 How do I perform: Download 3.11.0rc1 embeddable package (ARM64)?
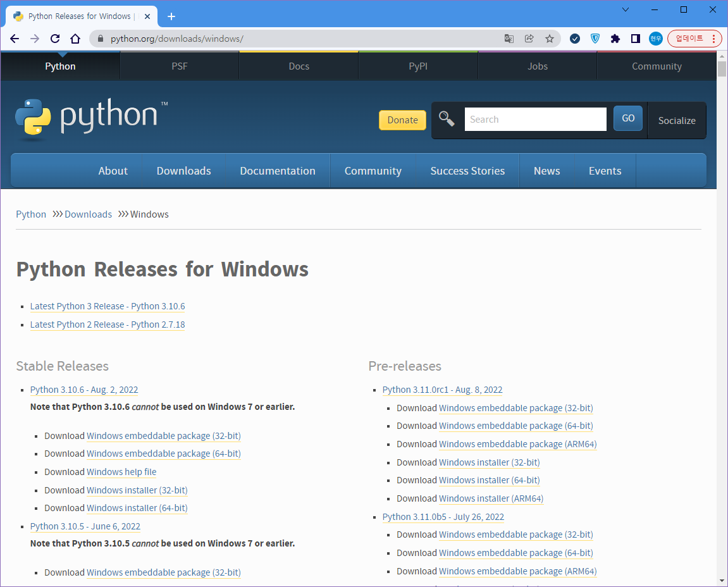tap(517, 444)
